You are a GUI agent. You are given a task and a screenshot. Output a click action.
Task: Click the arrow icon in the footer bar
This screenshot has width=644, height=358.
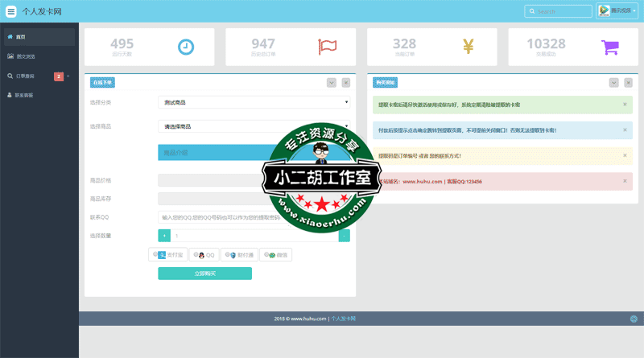(631, 319)
